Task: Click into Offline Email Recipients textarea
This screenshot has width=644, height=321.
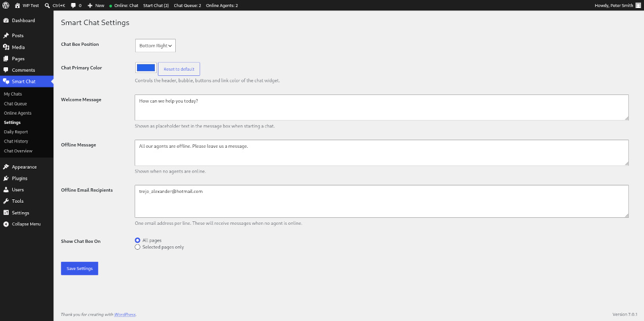Action: pyautogui.click(x=382, y=201)
